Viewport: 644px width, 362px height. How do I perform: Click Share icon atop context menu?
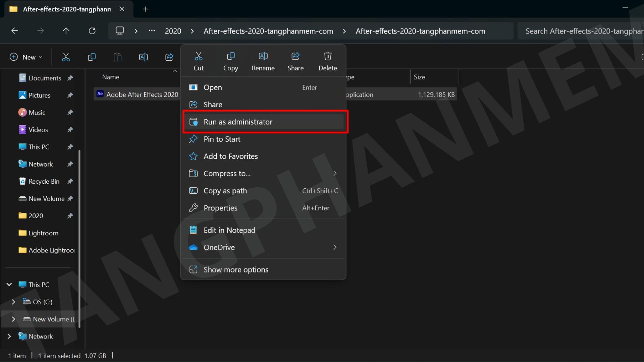(x=296, y=56)
